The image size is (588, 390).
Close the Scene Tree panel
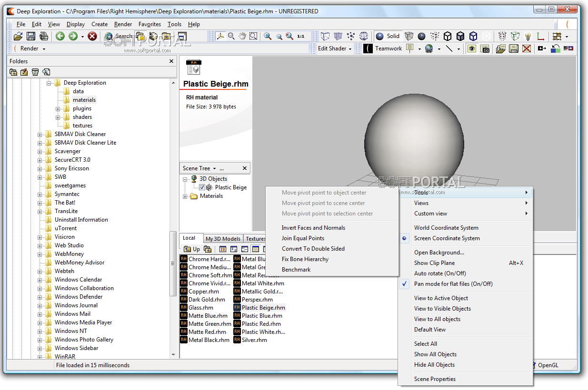pyautogui.click(x=245, y=168)
